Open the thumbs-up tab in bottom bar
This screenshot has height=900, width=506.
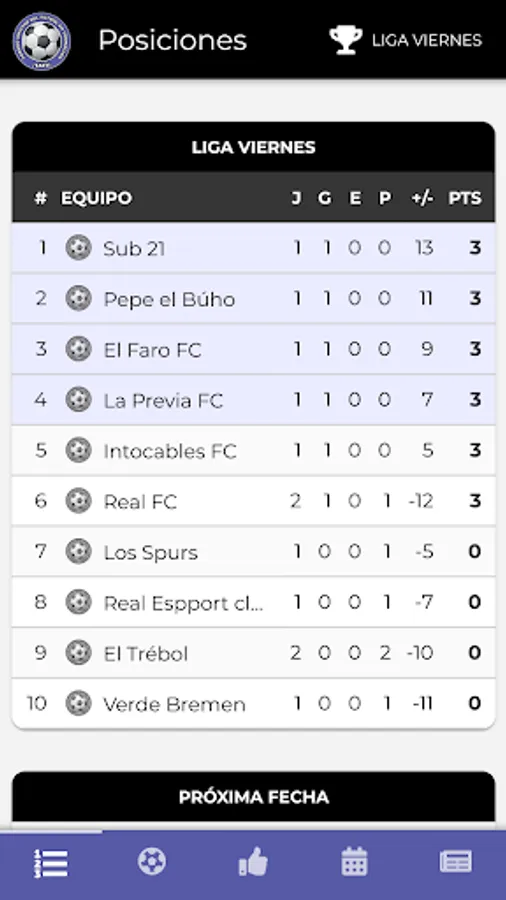point(253,862)
